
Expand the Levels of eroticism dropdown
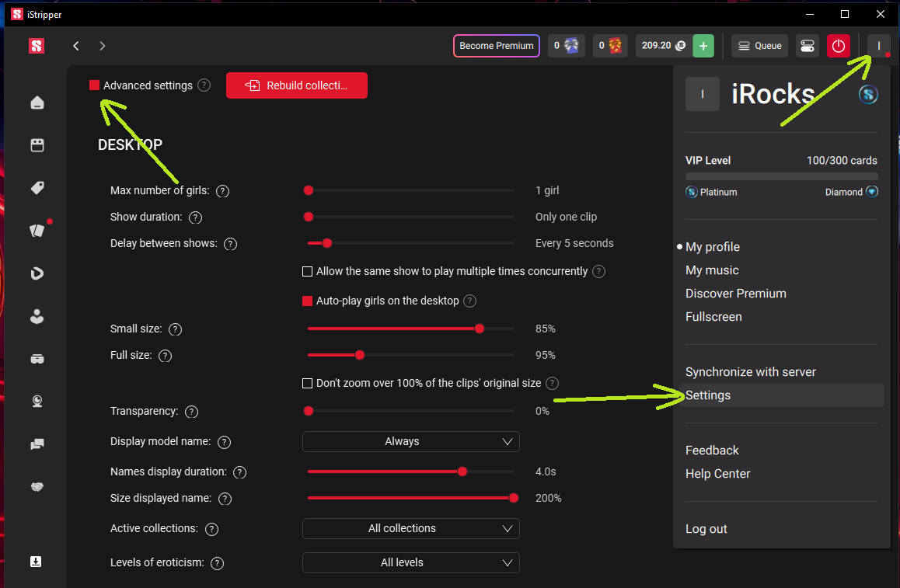[x=410, y=562]
